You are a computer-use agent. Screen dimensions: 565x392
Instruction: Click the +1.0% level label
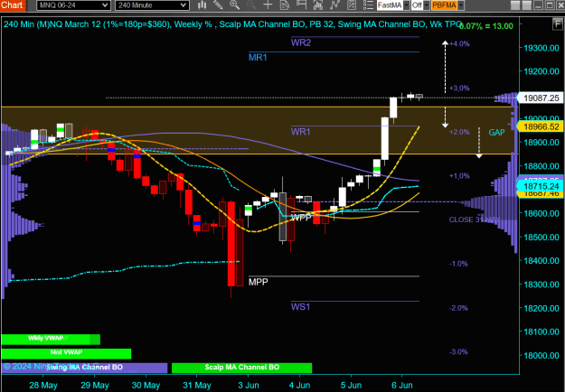click(459, 176)
